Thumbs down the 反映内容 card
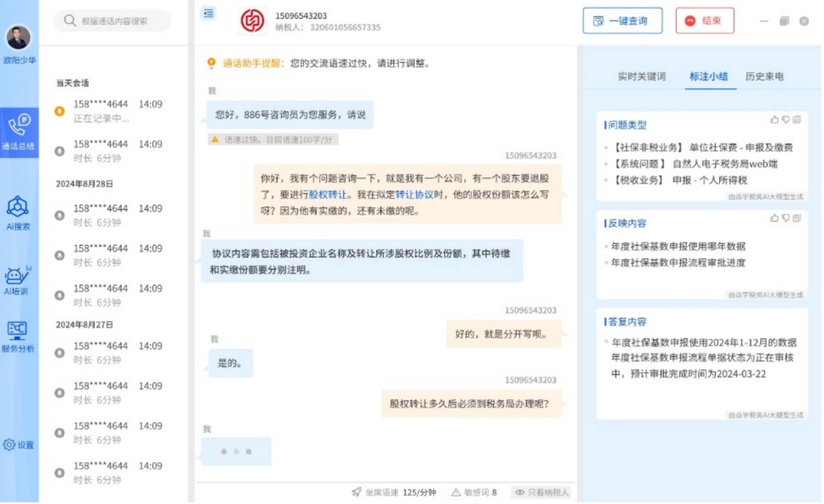Image resolution: width=824 pixels, height=504 pixels. (786, 218)
